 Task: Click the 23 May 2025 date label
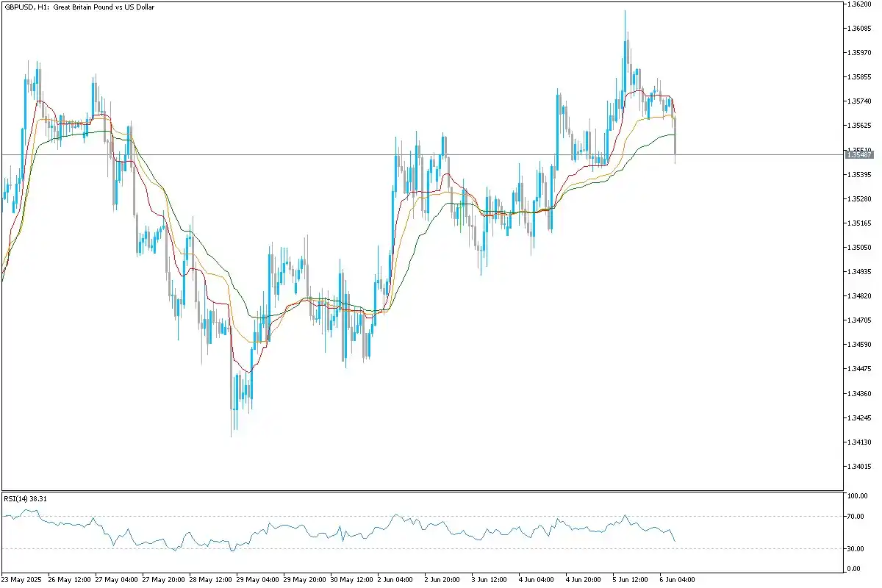[21, 579]
